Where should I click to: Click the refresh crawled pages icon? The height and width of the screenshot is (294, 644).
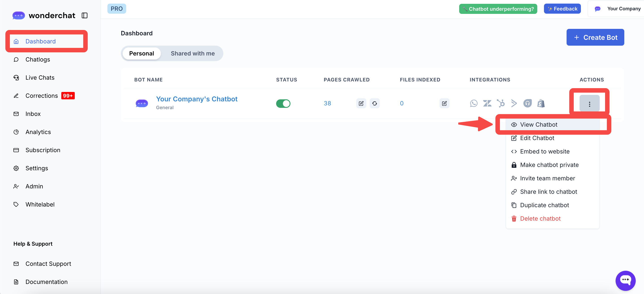374,103
